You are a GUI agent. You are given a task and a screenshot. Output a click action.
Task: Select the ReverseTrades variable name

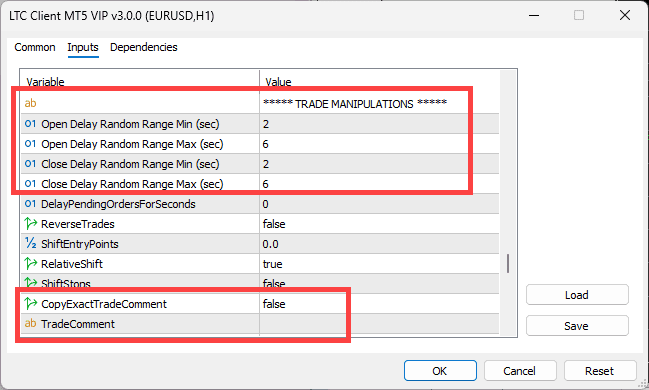(78, 224)
